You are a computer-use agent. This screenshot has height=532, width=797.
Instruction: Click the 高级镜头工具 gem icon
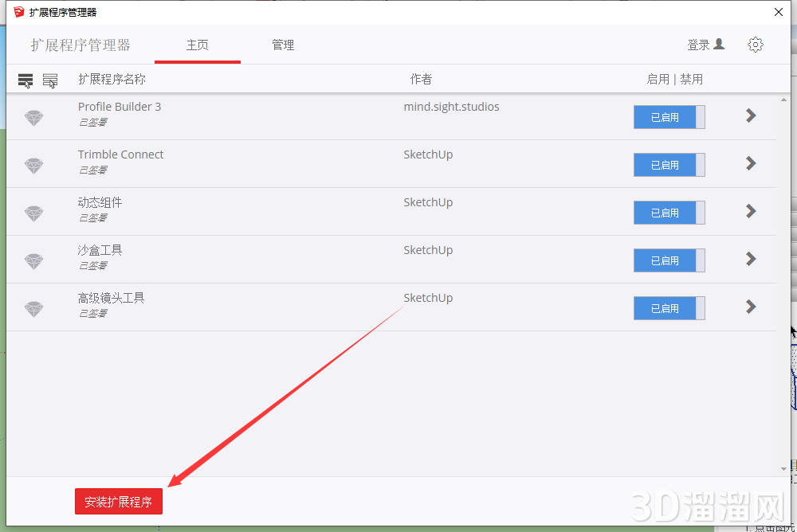(33, 309)
